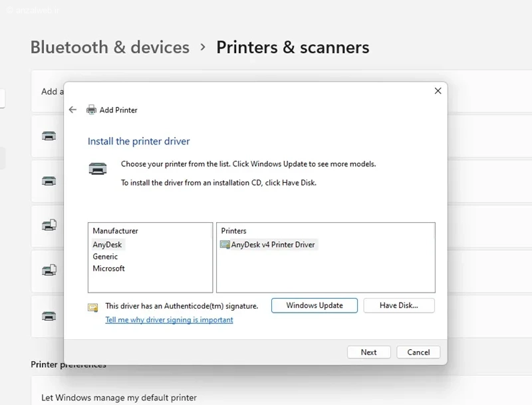The height and width of the screenshot is (405, 532).
Task: Go back using the dialog arrow
Action: click(x=72, y=110)
